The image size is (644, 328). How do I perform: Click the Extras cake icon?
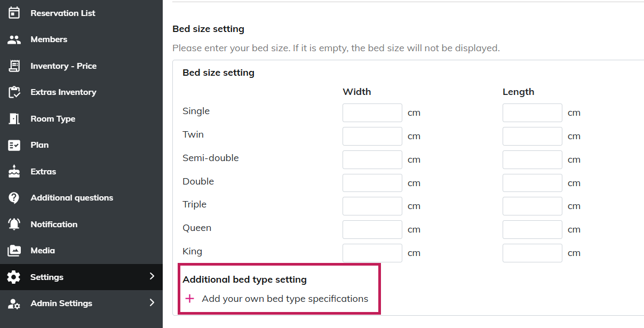[x=14, y=172]
